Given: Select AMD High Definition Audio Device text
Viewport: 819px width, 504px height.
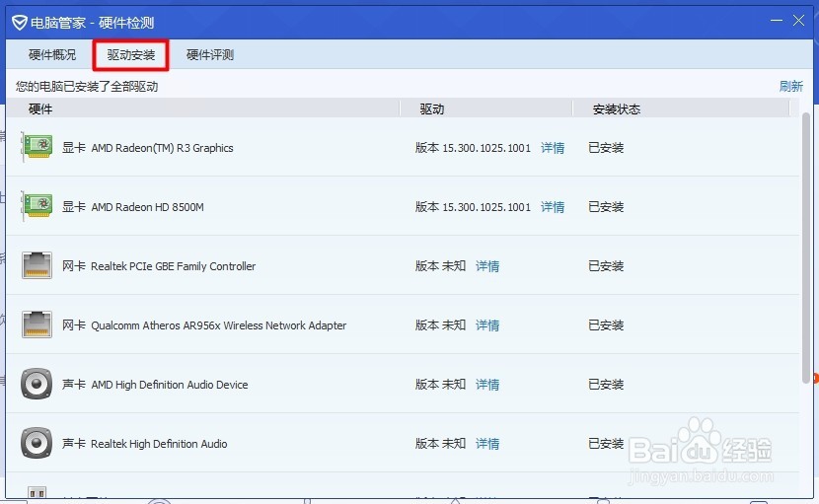Looking at the screenshot, I should click(x=170, y=385).
